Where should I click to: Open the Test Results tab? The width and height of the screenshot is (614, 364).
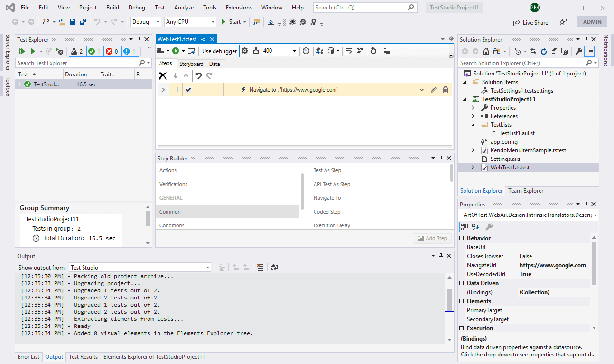coord(84,357)
